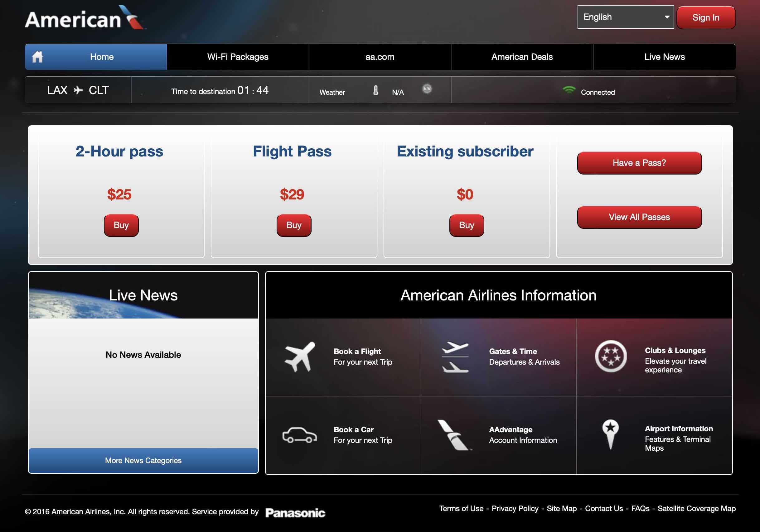
Task: Click the Sign In button
Action: [706, 17]
